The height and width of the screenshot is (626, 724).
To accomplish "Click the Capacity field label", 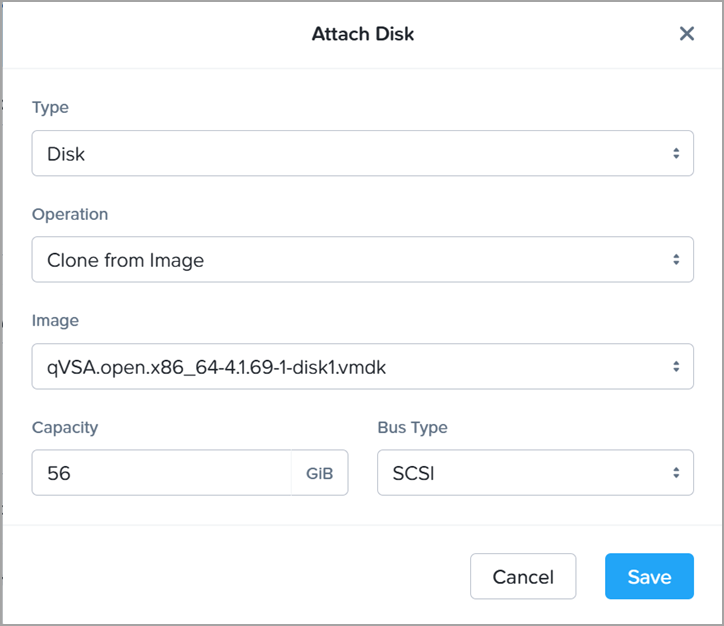I will click(65, 427).
